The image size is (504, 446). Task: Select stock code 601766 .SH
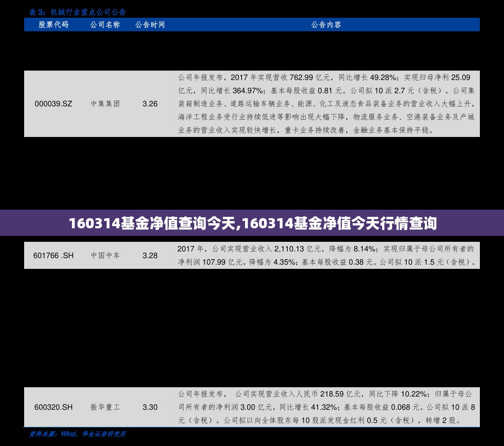pos(53,256)
